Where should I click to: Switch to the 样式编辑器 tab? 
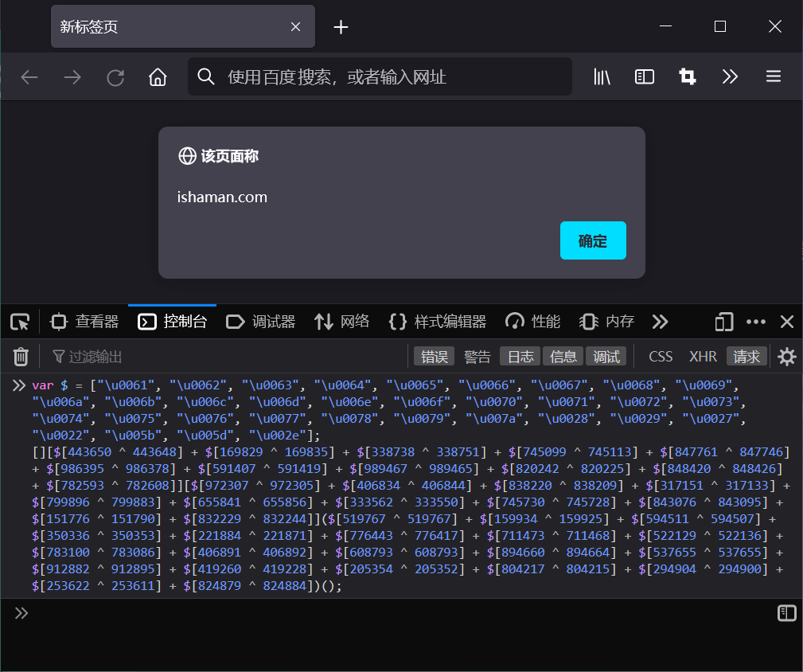click(x=438, y=322)
